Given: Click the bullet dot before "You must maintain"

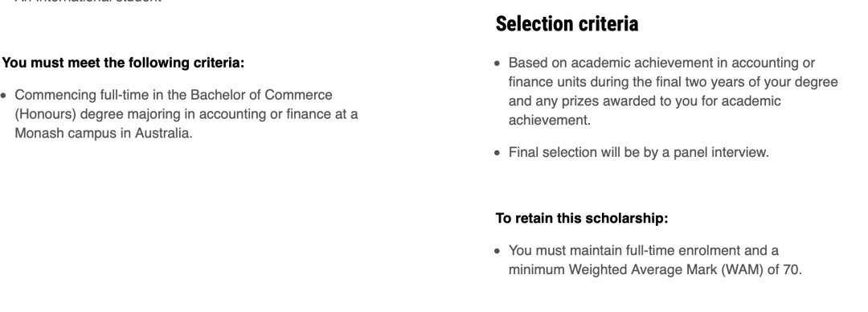Looking at the screenshot, I should (497, 251).
